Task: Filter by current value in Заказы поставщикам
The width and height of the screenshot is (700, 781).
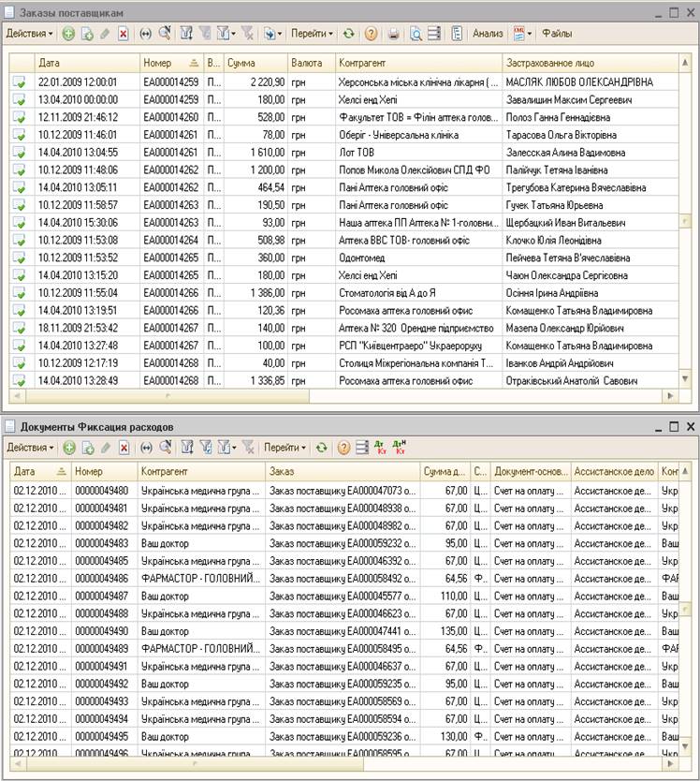Action: coord(205,34)
